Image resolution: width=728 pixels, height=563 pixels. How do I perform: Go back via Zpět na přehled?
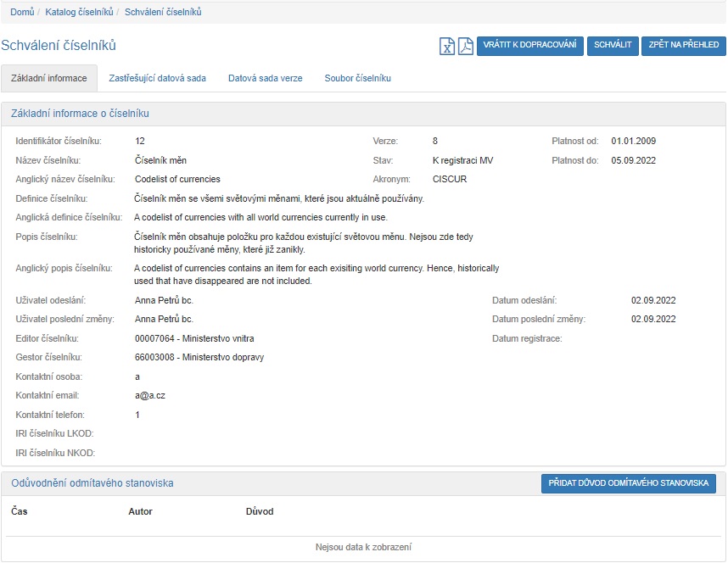683,46
